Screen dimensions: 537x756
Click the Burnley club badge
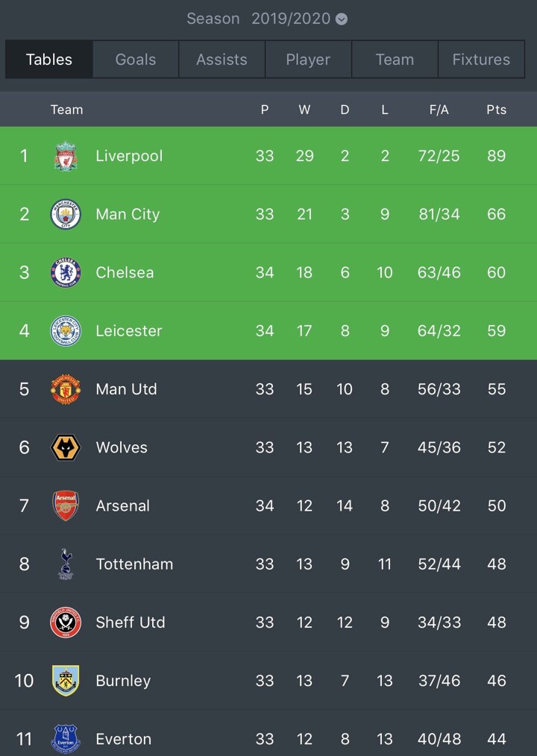[x=66, y=681]
